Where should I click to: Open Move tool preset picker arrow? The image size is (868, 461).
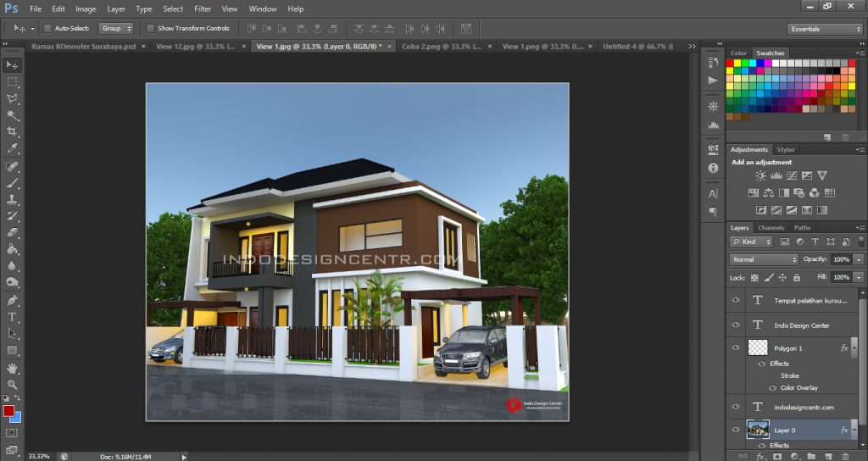point(32,29)
